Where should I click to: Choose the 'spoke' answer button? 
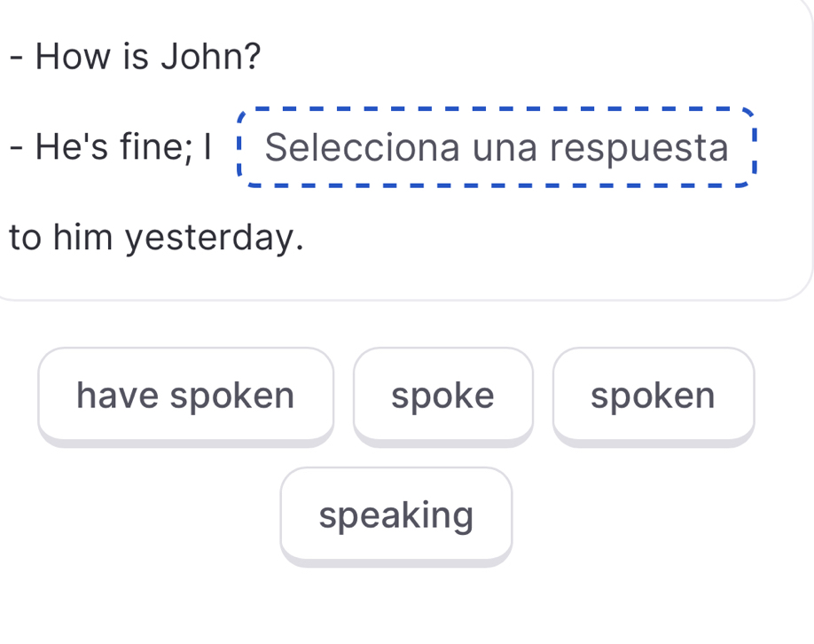[x=442, y=395]
